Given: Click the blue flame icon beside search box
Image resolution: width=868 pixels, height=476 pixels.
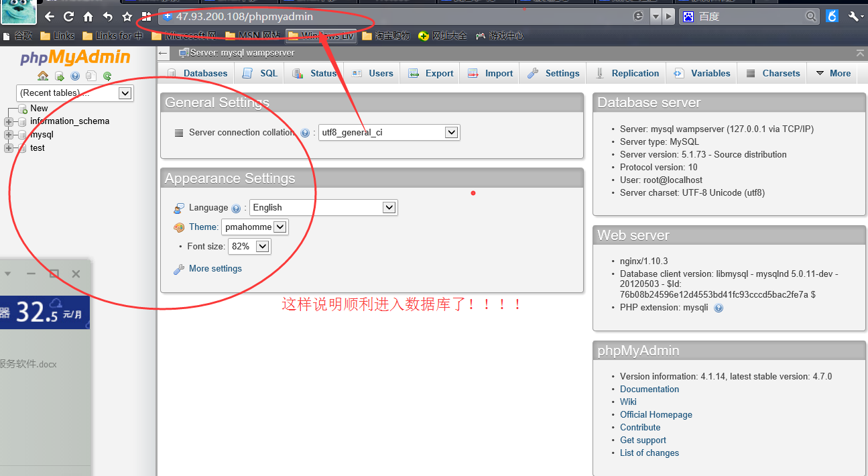Looking at the screenshot, I should tap(832, 17).
